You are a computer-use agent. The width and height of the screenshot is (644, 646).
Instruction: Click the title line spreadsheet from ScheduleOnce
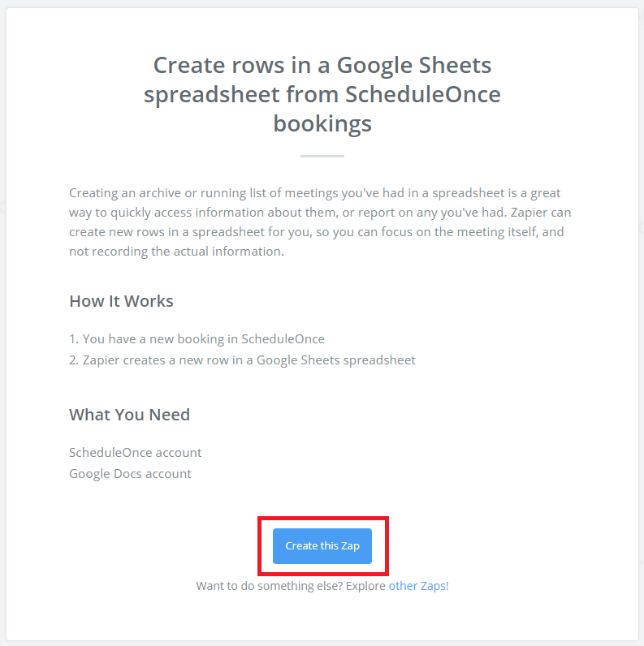(322, 94)
